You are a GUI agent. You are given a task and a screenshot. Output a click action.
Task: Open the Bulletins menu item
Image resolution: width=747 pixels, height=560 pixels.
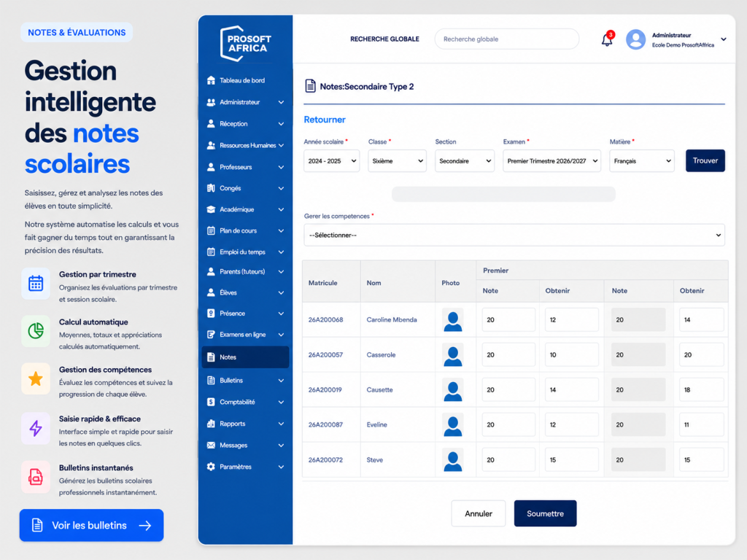[x=245, y=381]
